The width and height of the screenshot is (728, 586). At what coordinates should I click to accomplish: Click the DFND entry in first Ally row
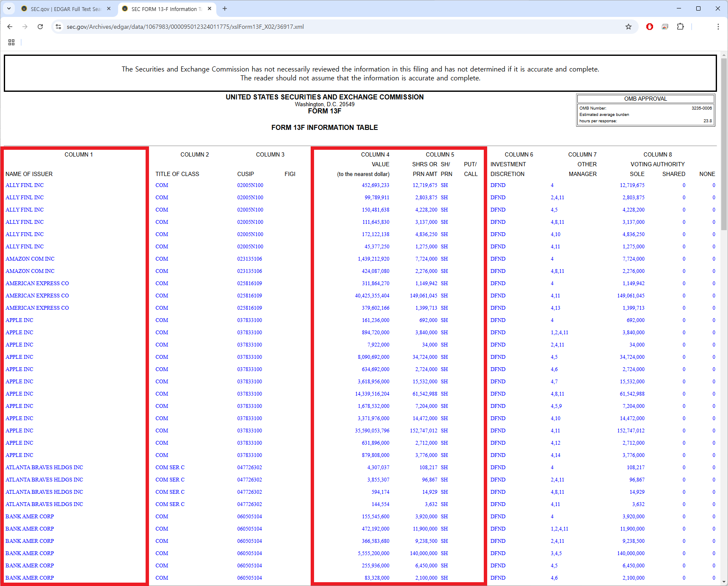(498, 185)
